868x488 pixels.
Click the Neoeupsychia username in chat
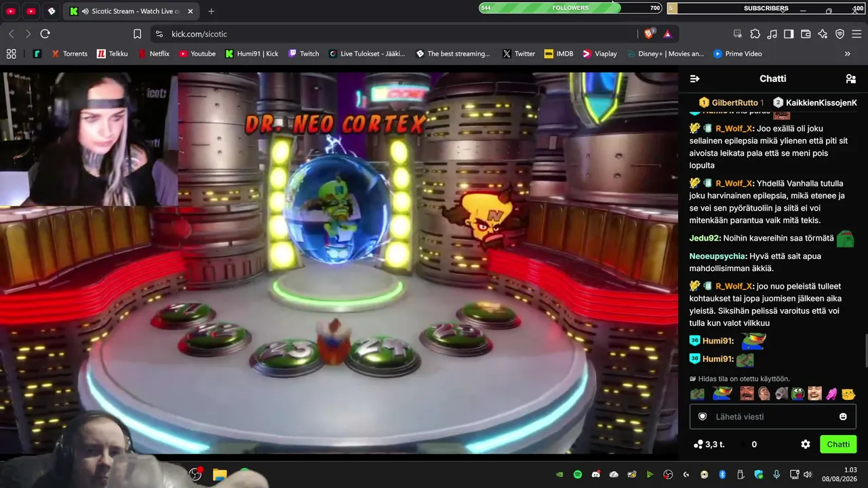coord(717,256)
